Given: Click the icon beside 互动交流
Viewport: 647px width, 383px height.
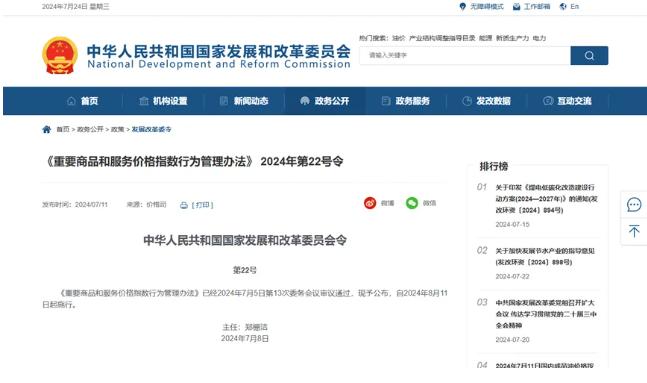Looking at the screenshot, I should tap(548, 101).
